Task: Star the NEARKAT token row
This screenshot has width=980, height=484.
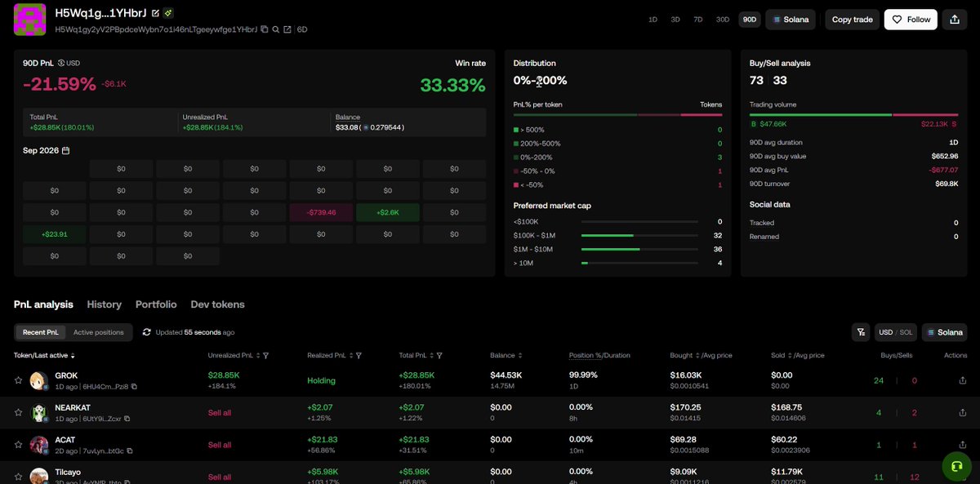Action: [18, 413]
